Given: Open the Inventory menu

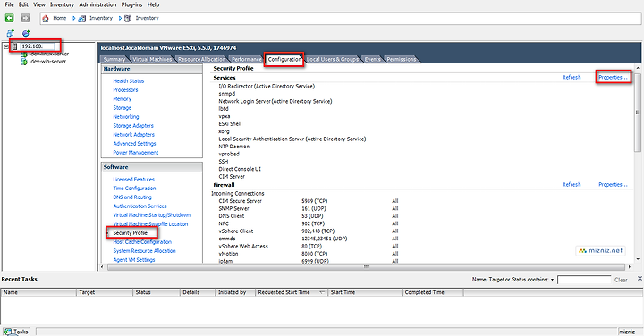Looking at the screenshot, I should (62, 4).
